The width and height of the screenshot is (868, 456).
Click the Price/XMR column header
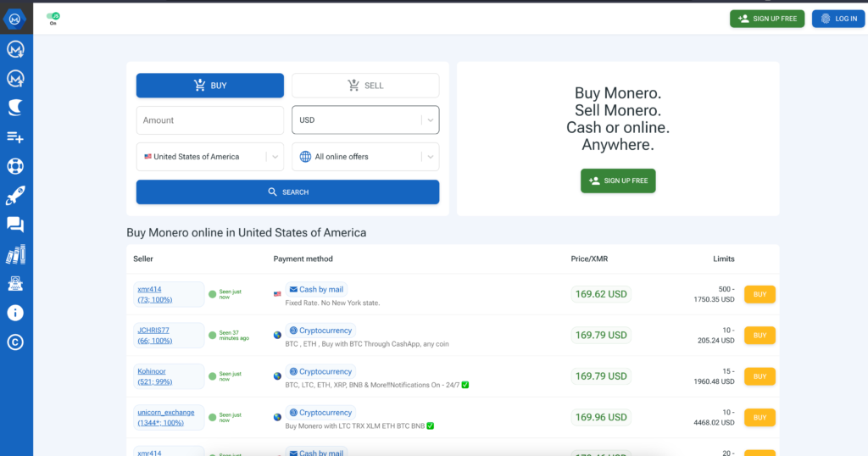[x=589, y=259]
